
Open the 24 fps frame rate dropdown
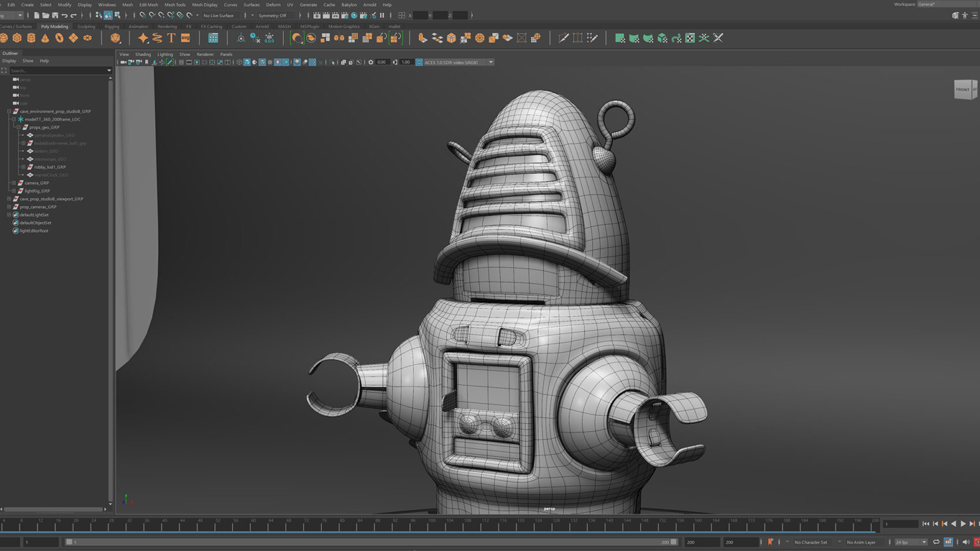tap(910, 542)
